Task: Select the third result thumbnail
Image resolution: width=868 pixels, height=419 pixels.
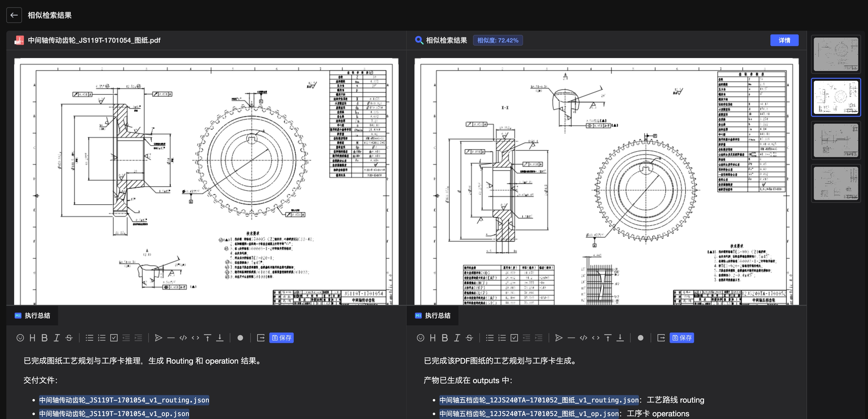Action: click(x=836, y=140)
